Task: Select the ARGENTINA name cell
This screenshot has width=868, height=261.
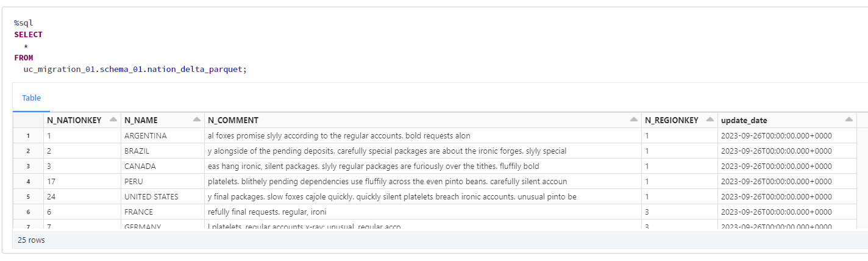Action: [145, 135]
